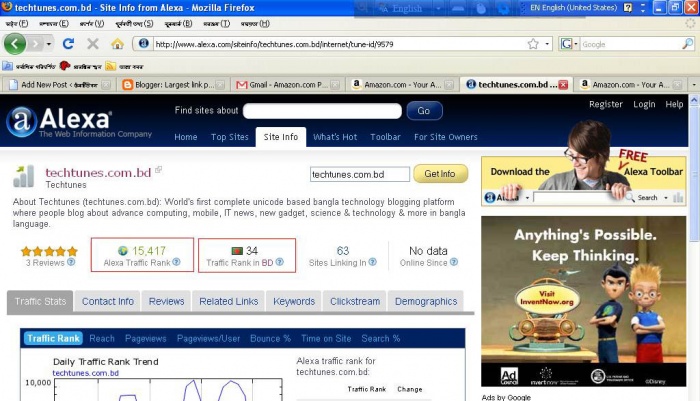Click the vertical scrollbar up arrow
700x401 pixels.
pos(694,100)
